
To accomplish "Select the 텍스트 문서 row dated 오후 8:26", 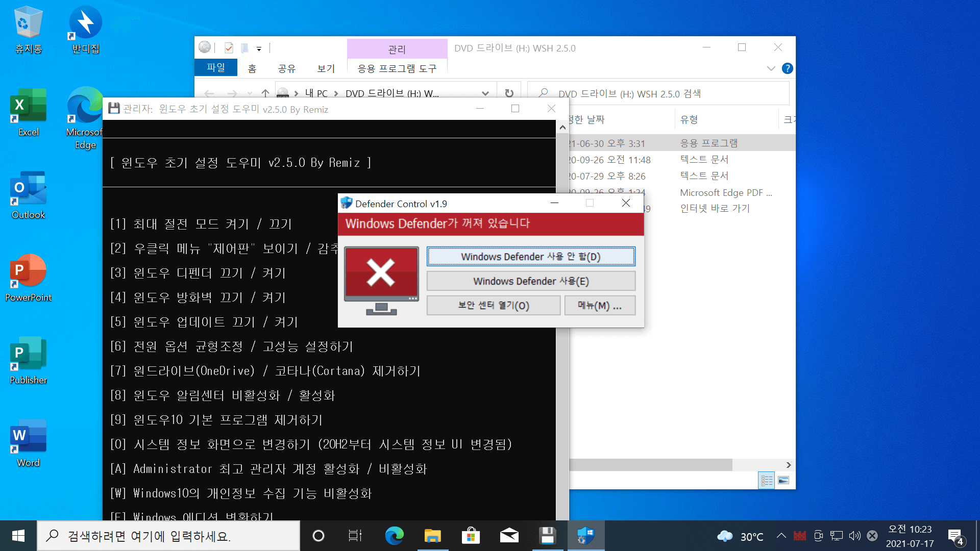I will [682, 176].
